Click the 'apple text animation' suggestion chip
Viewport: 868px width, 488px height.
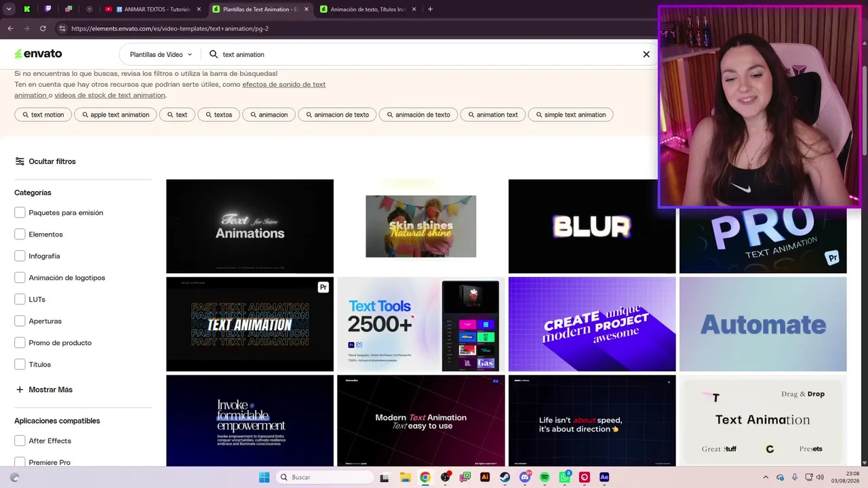tap(115, 115)
